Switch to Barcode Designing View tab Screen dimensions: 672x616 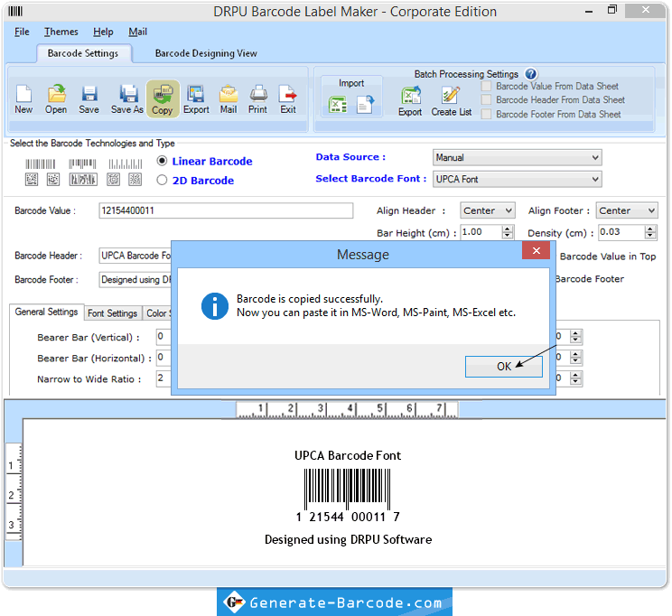point(206,53)
